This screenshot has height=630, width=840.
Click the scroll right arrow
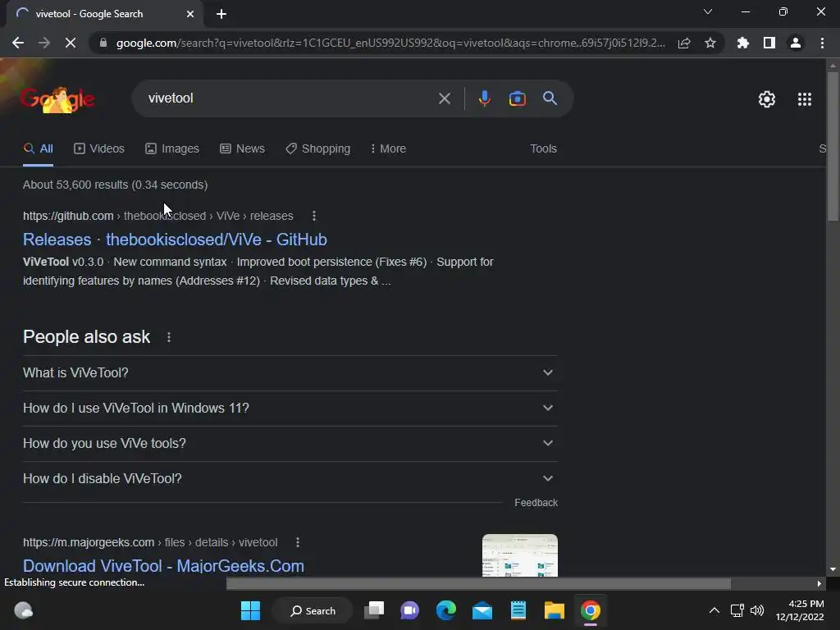(x=819, y=583)
